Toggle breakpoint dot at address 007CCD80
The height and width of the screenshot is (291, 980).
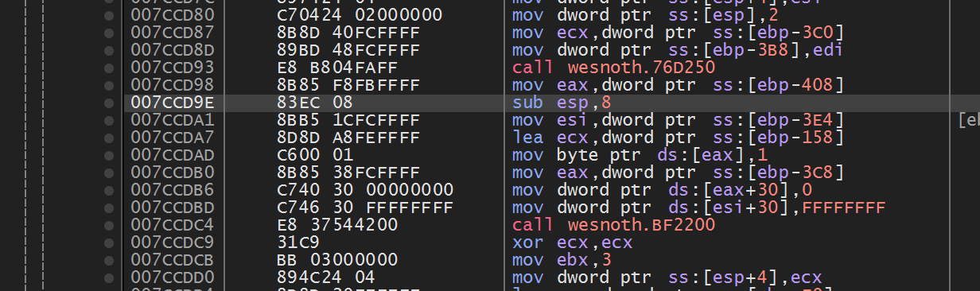pyautogui.click(x=109, y=15)
